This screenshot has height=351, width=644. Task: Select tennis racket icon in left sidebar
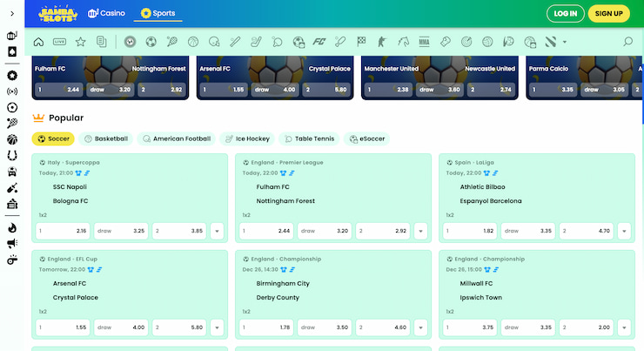[12, 124]
